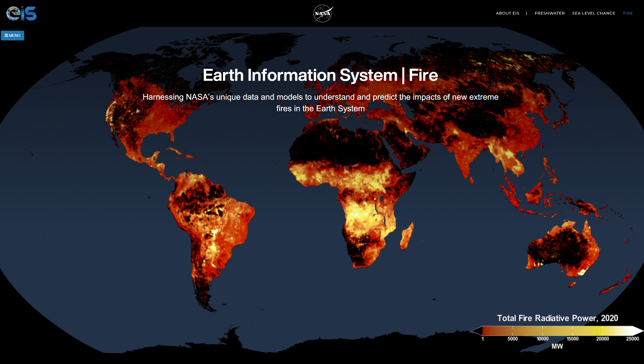Click the 15000 tick label on the legend

tap(573, 339)
